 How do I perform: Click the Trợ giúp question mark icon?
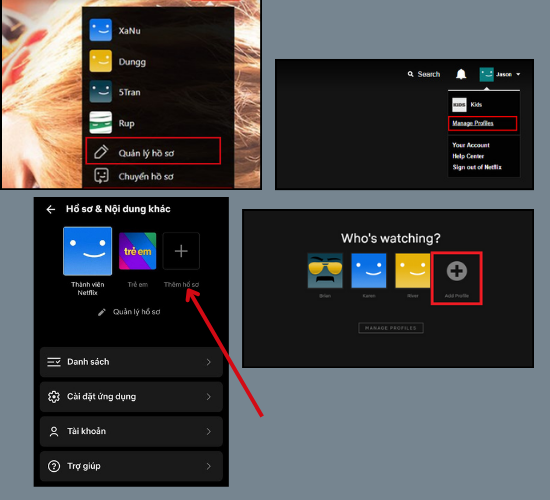pos(54,466)
